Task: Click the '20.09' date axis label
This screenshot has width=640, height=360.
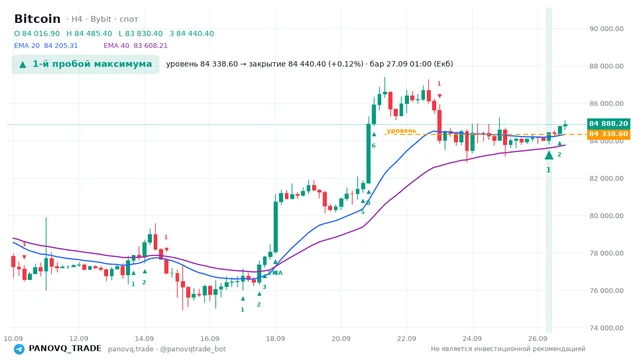Action: [x=341, y=339]
